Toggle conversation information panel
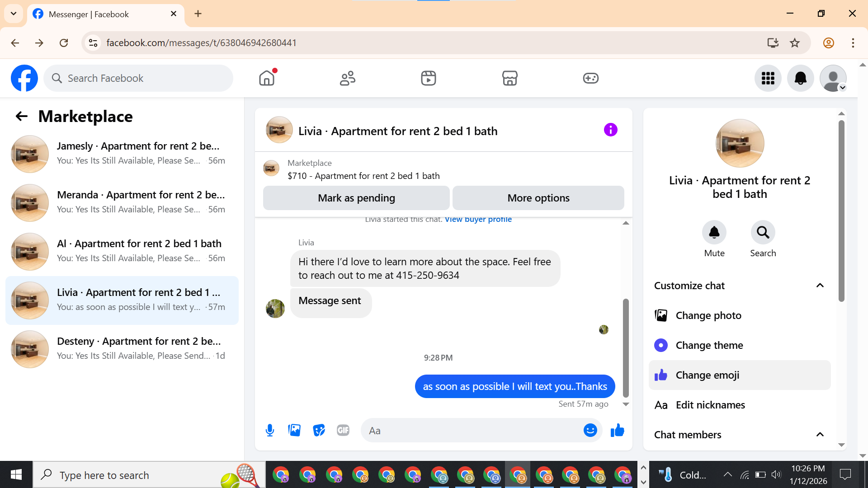 click(x=610, y=130)
